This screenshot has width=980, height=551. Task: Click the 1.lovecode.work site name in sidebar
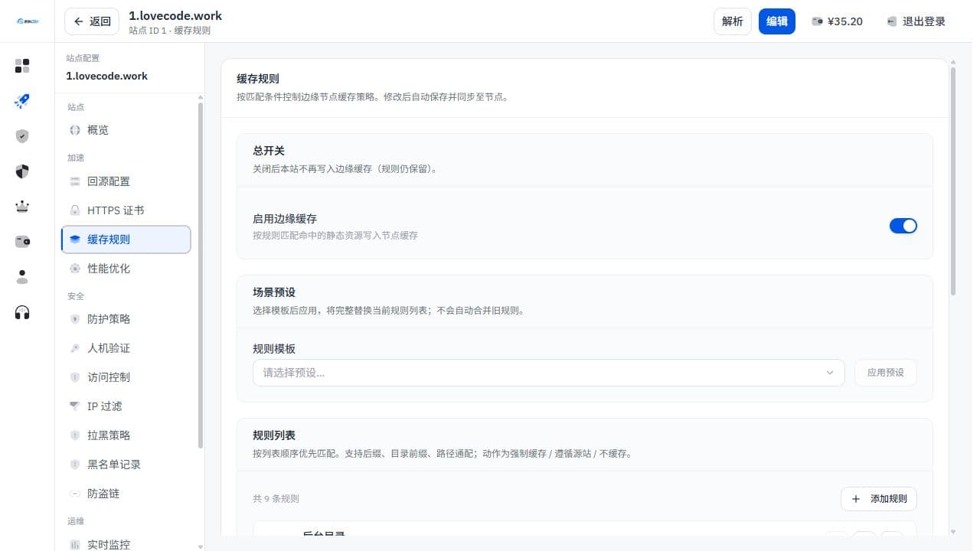(x=107, y=76)
